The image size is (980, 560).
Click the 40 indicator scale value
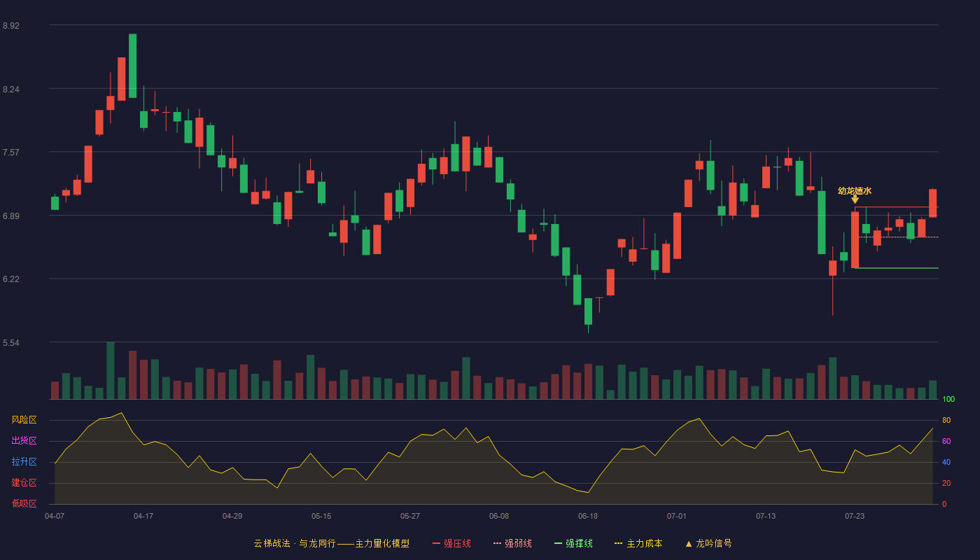point(946,462)
